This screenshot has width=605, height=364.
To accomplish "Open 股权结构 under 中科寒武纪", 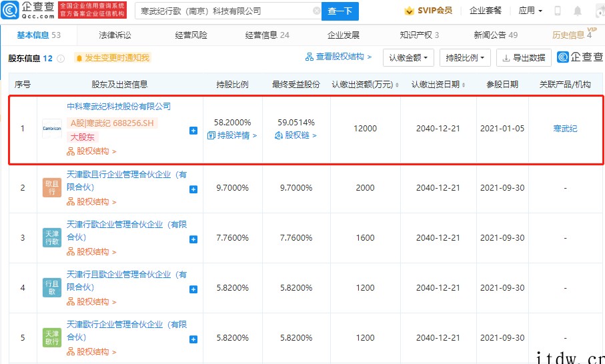I will tap(91, 151).
